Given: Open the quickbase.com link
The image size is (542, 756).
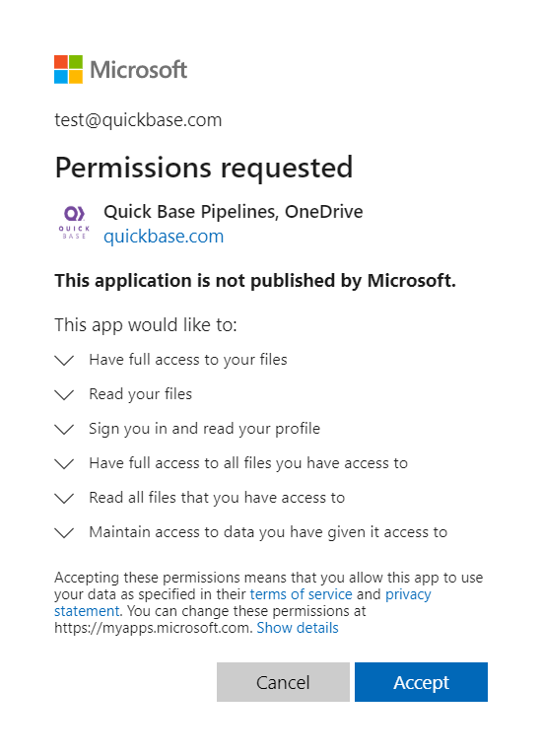Looking at the screenshot, I should [x=164, y=237].
